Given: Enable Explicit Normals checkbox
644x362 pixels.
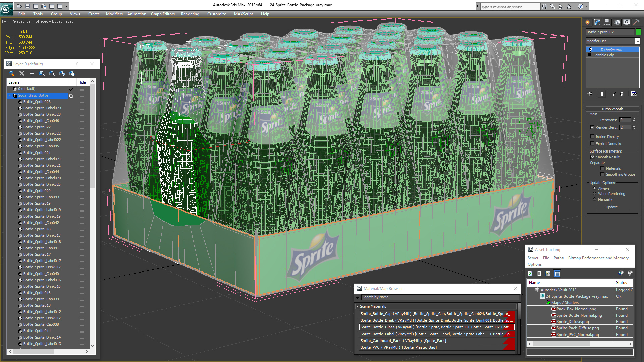Looking at the screenshot, I should pyautogui.click(x=592, y=144).
